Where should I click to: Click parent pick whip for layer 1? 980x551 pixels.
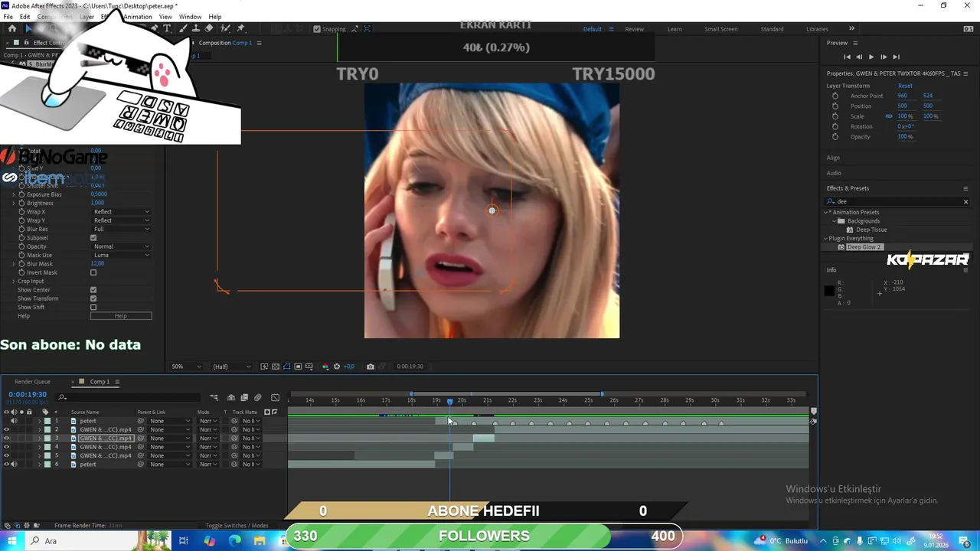click(x=141, y=421)
